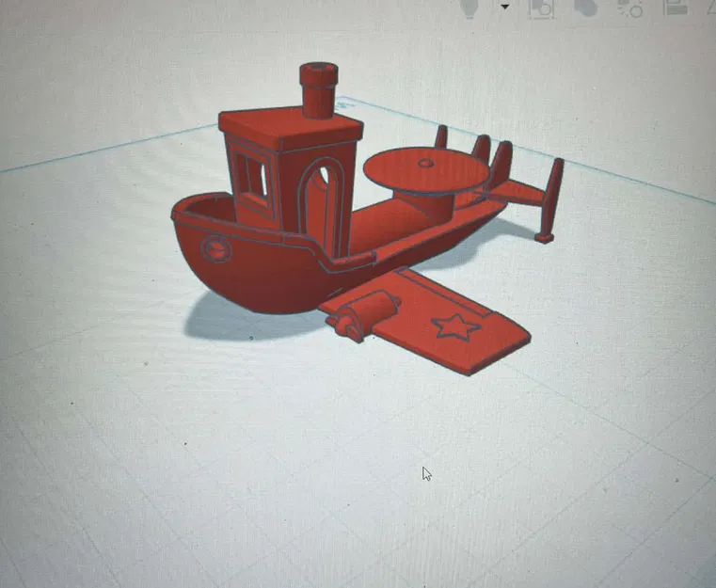
Task: Open the dropdown arrow beside the lightbulb
Action: pos(504,7)
